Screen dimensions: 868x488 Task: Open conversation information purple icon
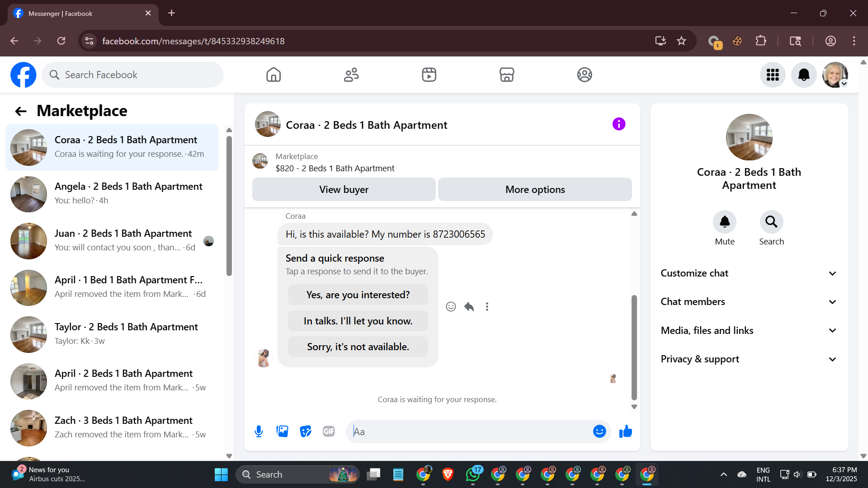[x=619, y=124]
